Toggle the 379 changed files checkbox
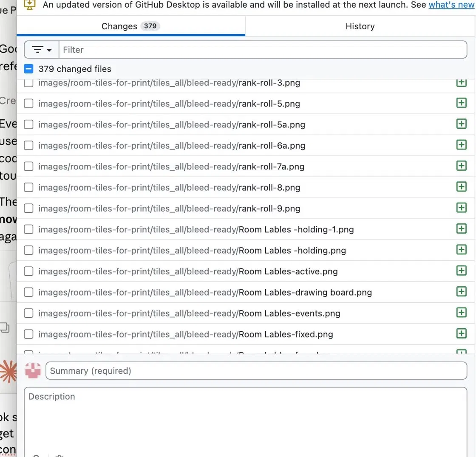This screenshot has width=476, height=457. point(28,69)
